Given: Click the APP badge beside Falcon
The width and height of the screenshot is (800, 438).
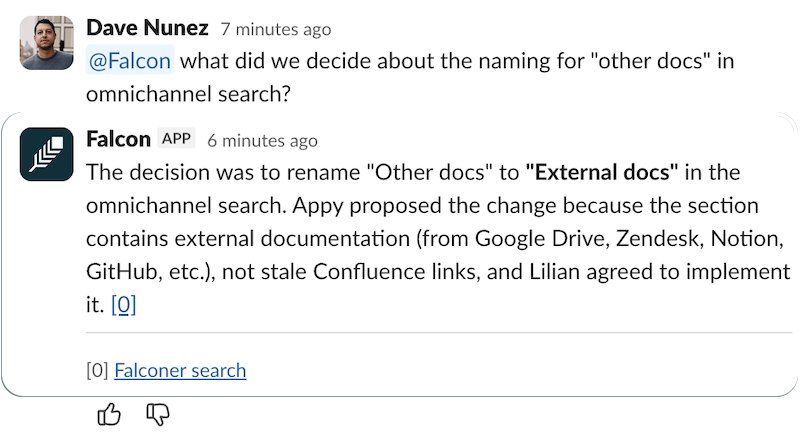Looking at the screenshot, I should [x=177, y=139].
